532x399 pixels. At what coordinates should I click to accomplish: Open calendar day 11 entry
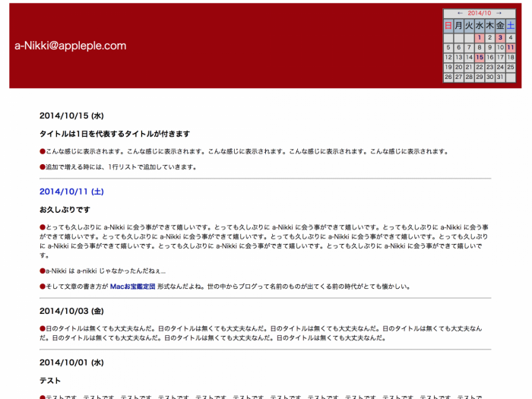point(511,47)
